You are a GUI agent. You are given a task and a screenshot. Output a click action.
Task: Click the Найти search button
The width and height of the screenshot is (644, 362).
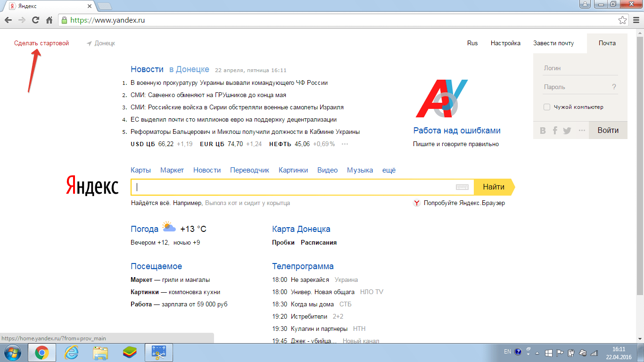pos(494,187)
